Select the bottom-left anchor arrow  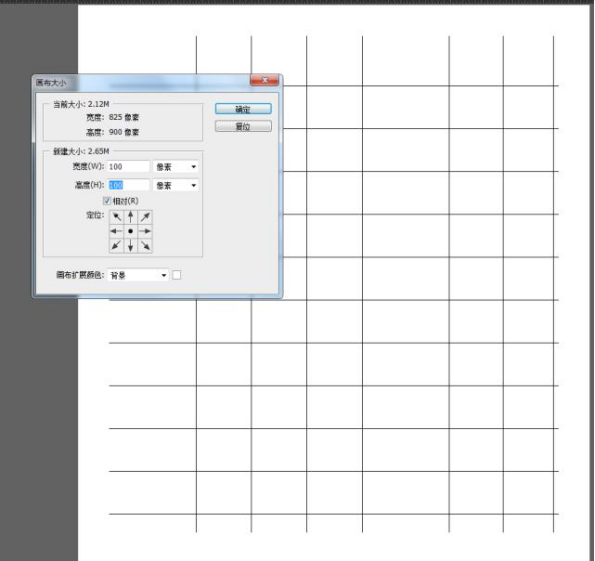[116, 246]
